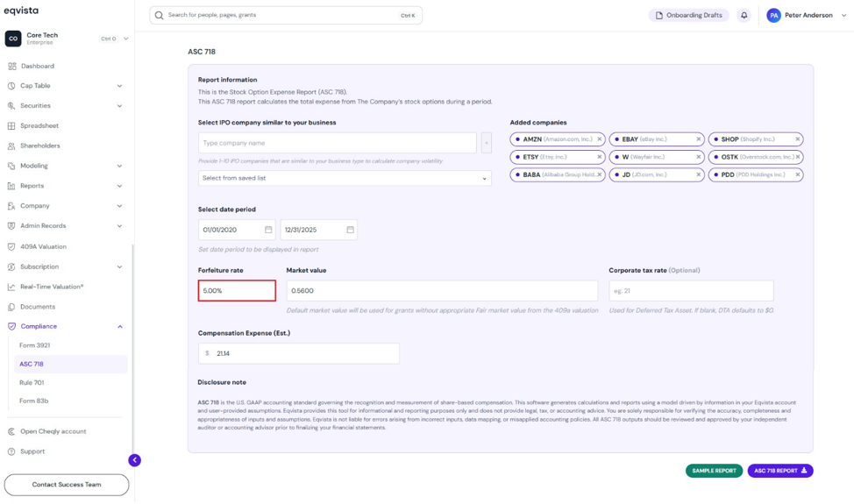Open Core Tech company switcher
The height and width of the screenshot is (504, 854).
coord(67,39)
